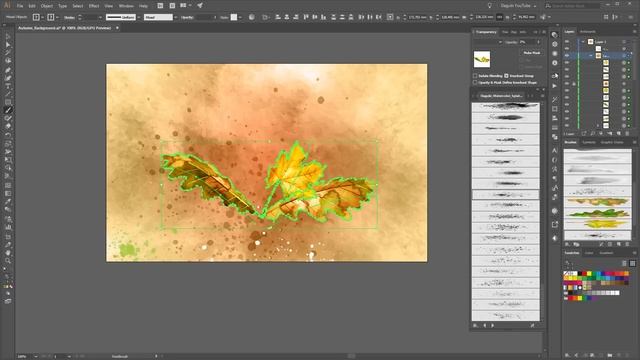Open the Effect menu
This screenshot has width=640, height=360.
[x=94, y=6]
